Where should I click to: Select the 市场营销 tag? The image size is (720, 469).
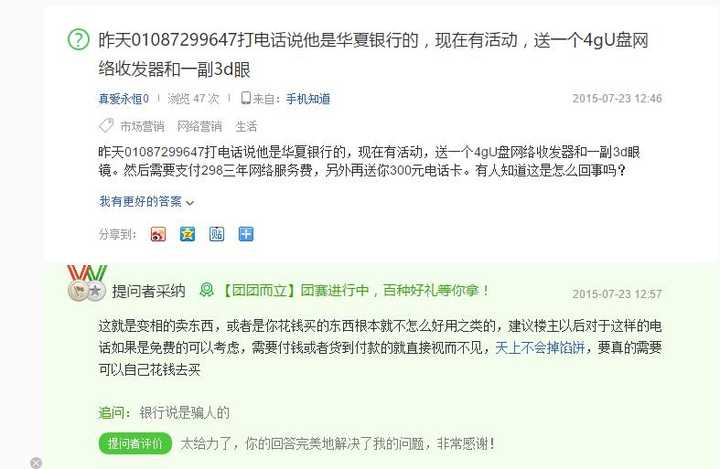point(142,126)
